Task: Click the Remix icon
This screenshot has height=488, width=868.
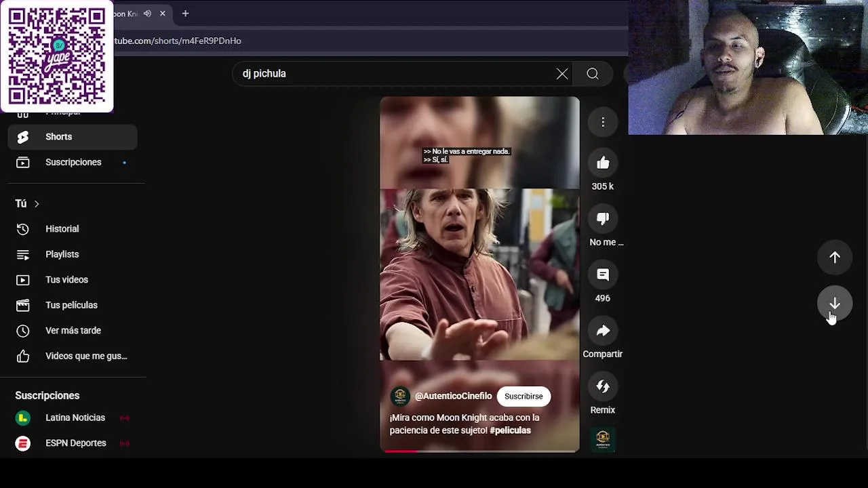Action: [603, 386]
